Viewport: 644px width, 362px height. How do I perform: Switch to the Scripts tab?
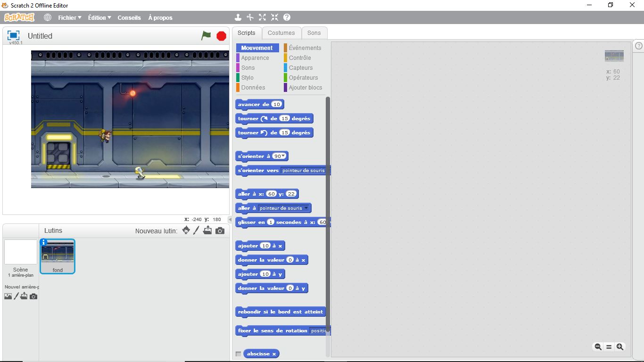246,33
